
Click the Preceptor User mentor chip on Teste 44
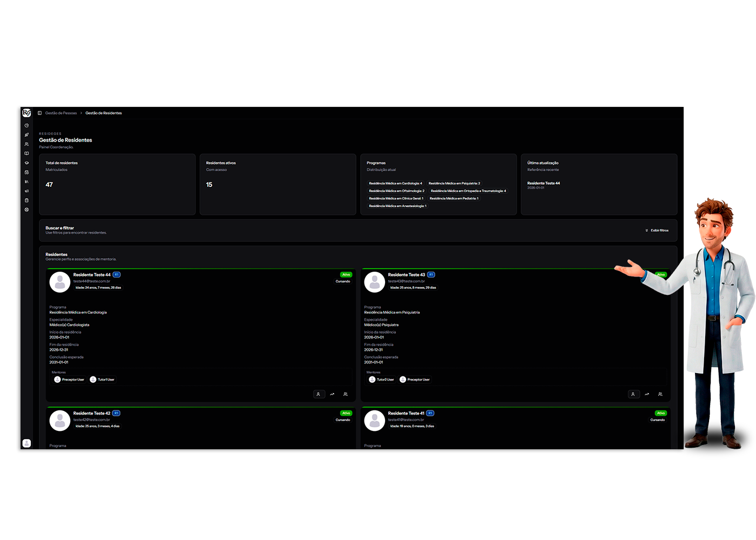pyautogui.click(x=70, y=380)
